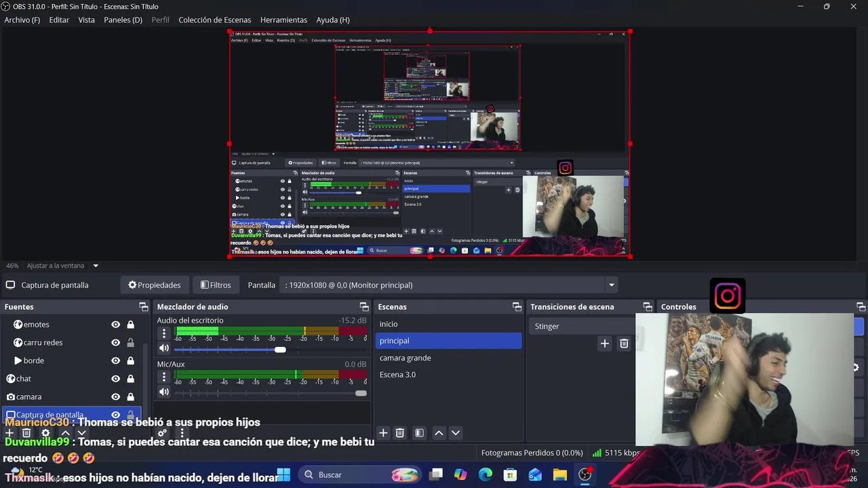Mute Audio del escritorio with the speaker icon
Screen dimensions: 868x488
point(163,348)
